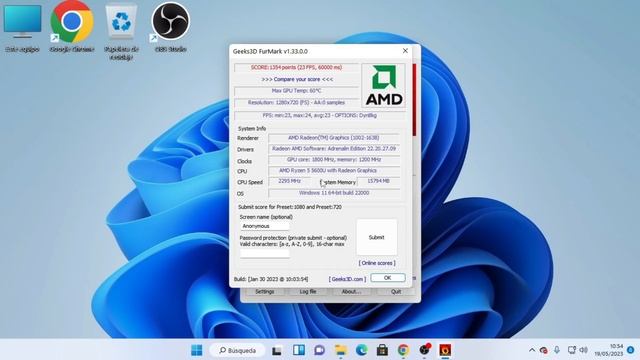
Task: Open the volume tray icon
Action: coord(584,350)
